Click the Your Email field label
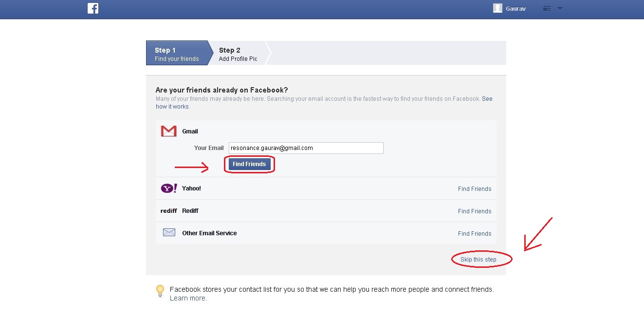Viewport: 644px width, 319px height. click(x=209, y=148)
